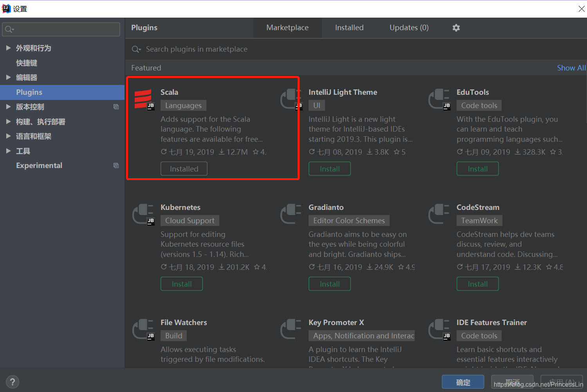587x392 pixels.
Task: Click the TeamWork tag under CodeStream
Action: 479,220
